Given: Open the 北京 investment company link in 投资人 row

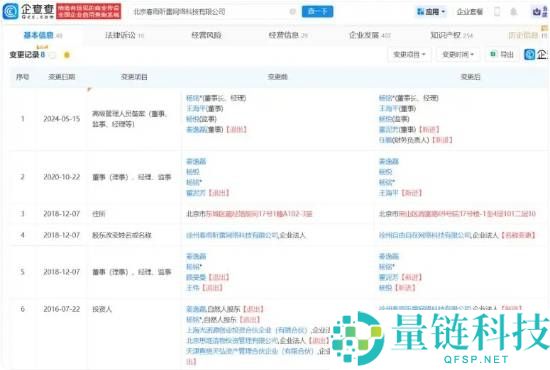Looking at the screenshot, I should tap(232, 341).
